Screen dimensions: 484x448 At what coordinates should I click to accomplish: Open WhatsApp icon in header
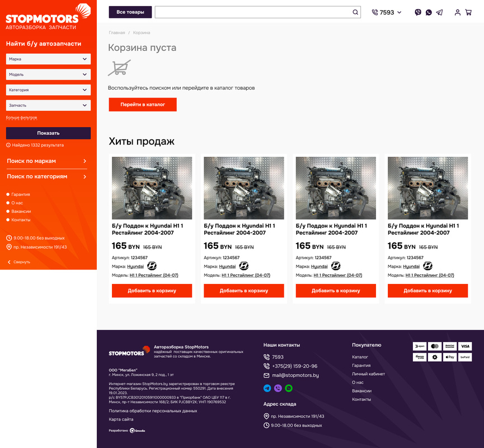pyautogui.click(x=429, y=12)
